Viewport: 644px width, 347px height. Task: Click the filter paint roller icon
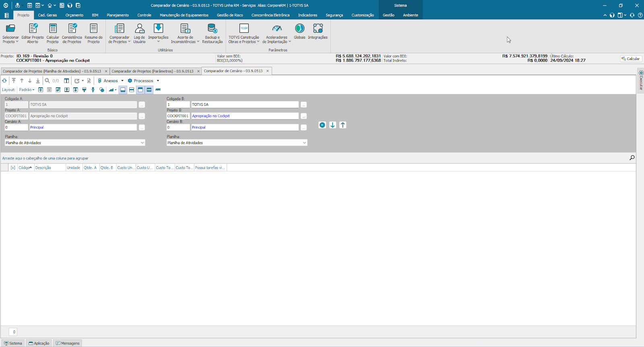[84, 90]
